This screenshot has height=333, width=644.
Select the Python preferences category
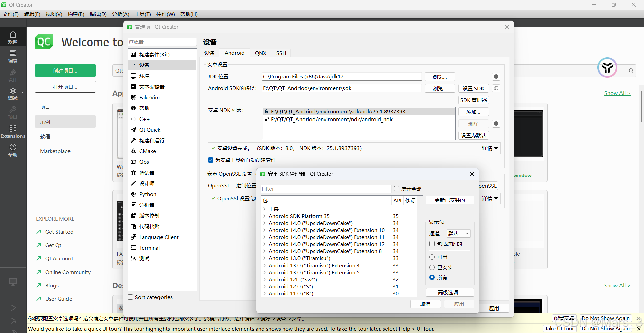162,194
